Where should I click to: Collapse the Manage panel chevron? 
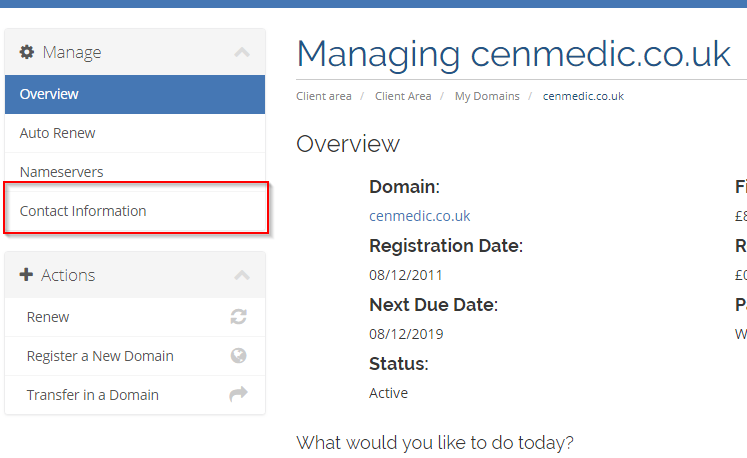(242, 52)
